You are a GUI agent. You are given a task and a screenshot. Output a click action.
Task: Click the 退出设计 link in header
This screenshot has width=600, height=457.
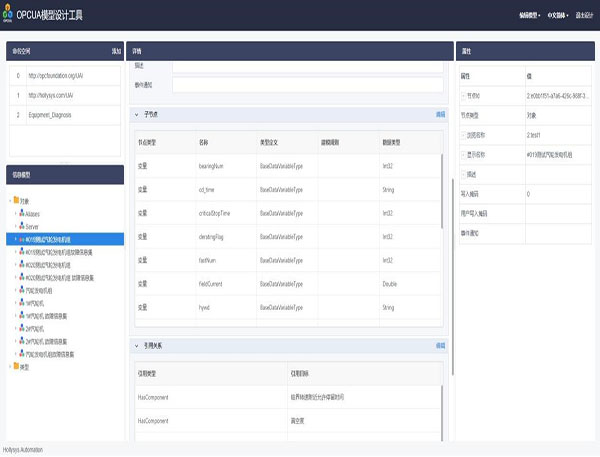[x=585, y=16]
